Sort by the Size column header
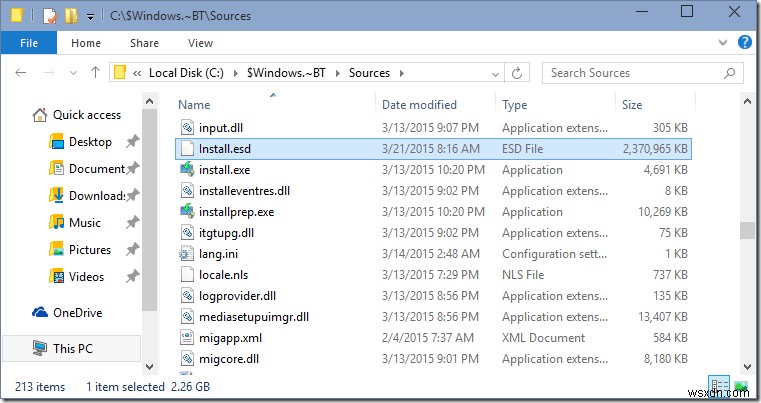This screenshot has width=761, height=403. pyautogui.click(x=632, y=105)
